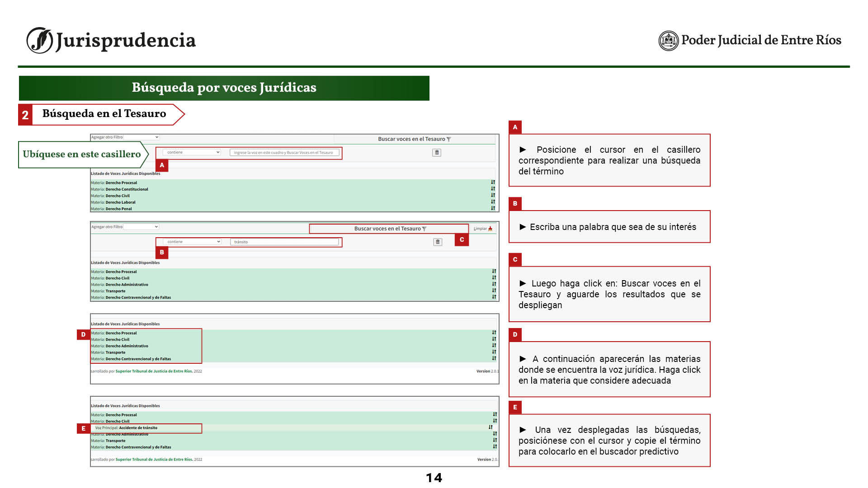Screen dimensions: 868x488
Task: Click sort arrows for Derecho Procesal in step D panel
Action: [x=494, y=333]
